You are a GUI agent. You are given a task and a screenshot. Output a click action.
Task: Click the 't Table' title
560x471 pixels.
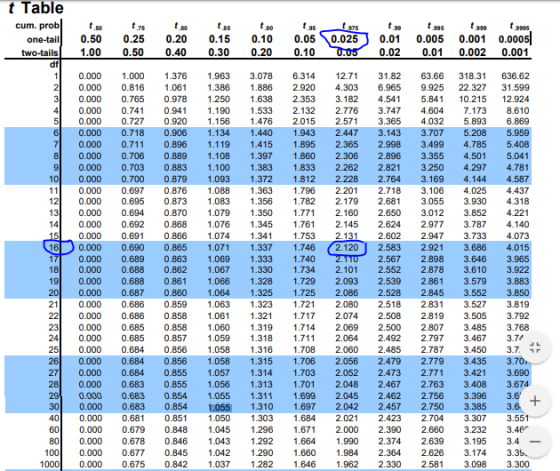[36, 8]
